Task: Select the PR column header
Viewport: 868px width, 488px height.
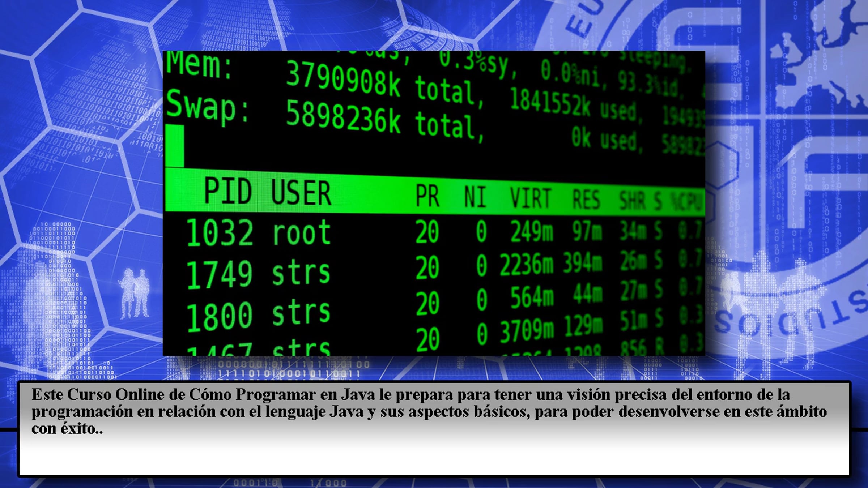Action: point(427,196)
